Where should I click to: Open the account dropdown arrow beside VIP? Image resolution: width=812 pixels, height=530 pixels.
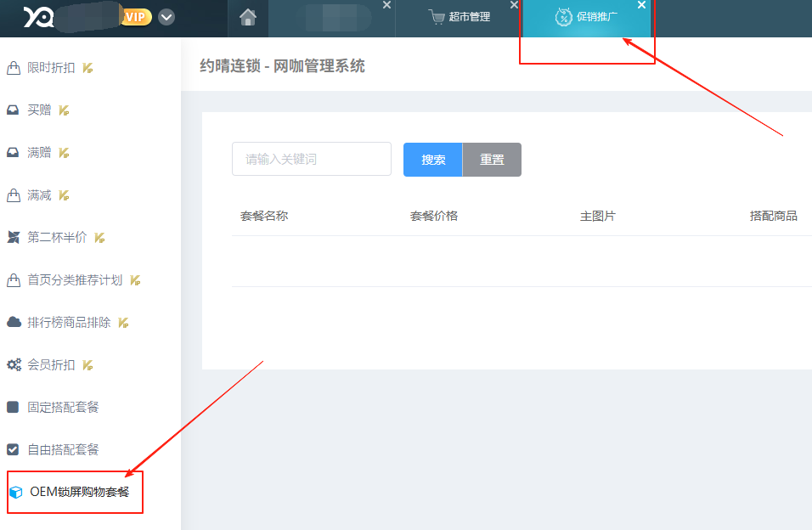pyautogui.click(x=166, y=18)
